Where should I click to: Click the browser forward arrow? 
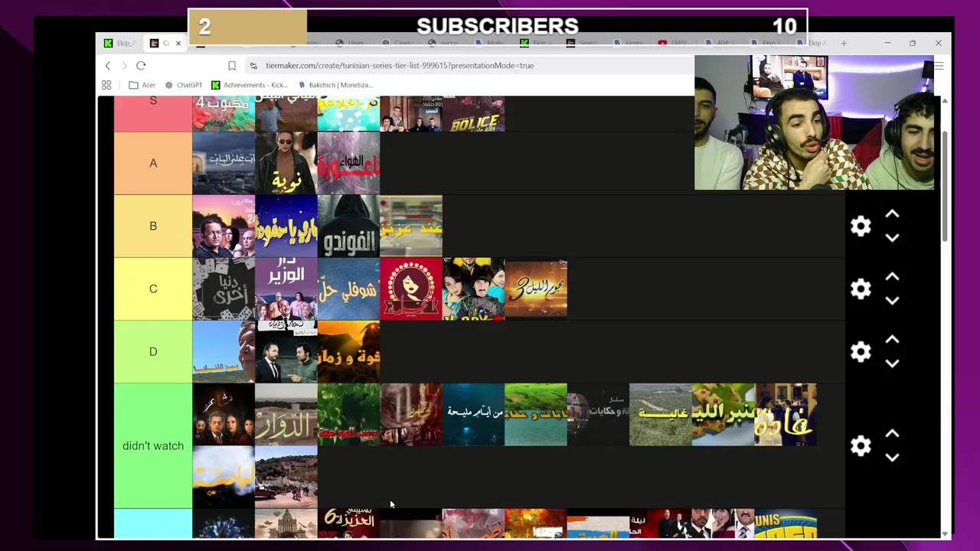[x=124, y=66]
